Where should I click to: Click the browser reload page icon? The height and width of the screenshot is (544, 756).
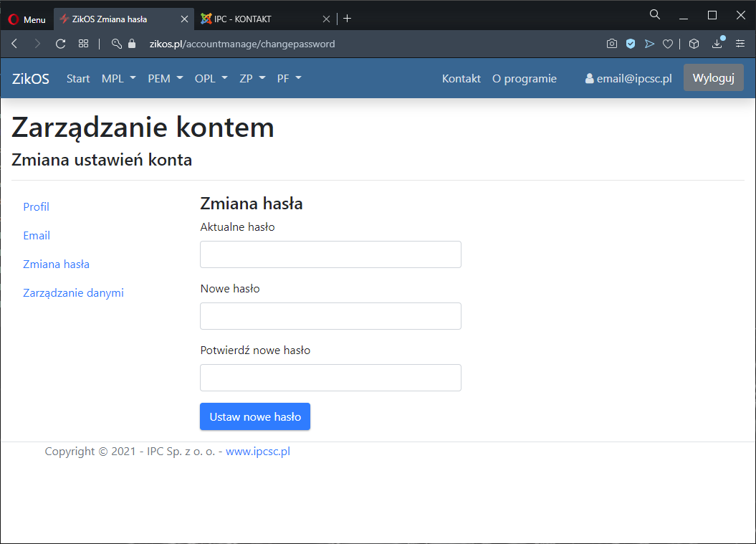pos(61,44)
